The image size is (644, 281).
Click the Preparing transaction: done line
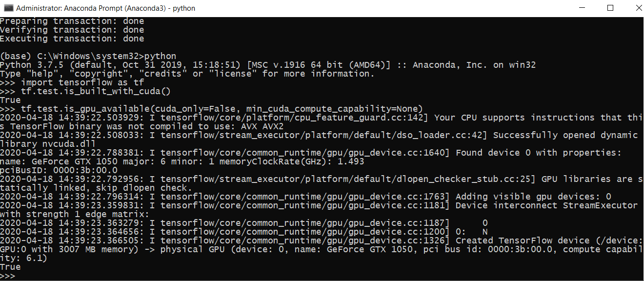coord(72,21)
